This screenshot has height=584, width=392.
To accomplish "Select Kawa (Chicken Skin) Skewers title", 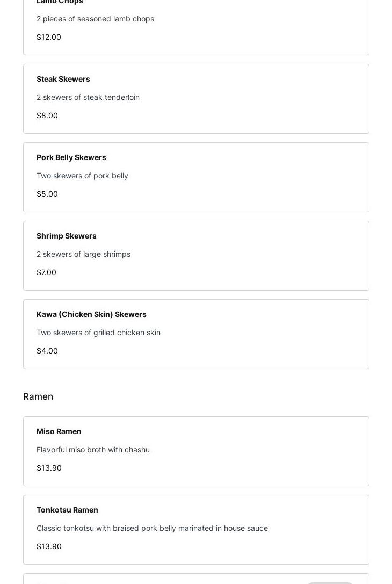I will point(91,314).
